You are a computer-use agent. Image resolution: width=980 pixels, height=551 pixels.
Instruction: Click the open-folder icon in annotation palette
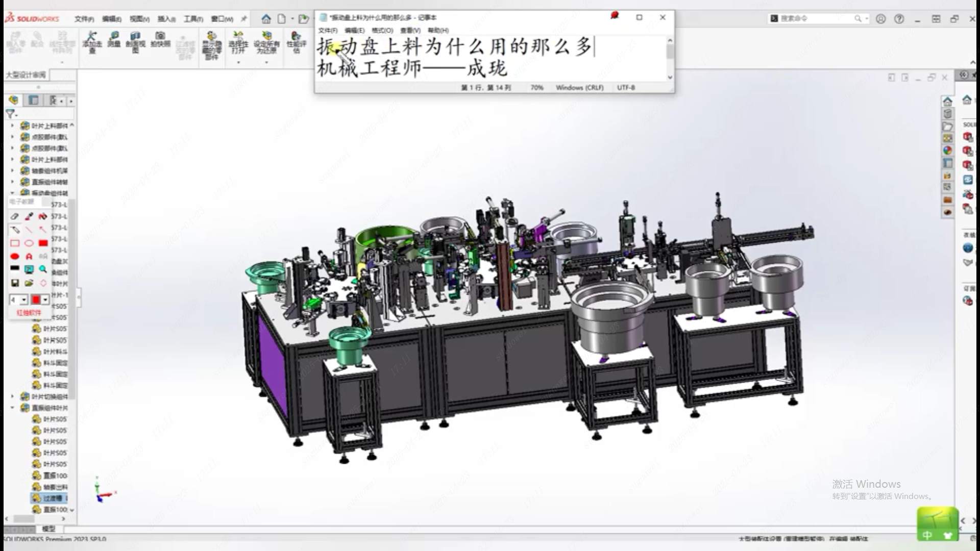[29, 283]
